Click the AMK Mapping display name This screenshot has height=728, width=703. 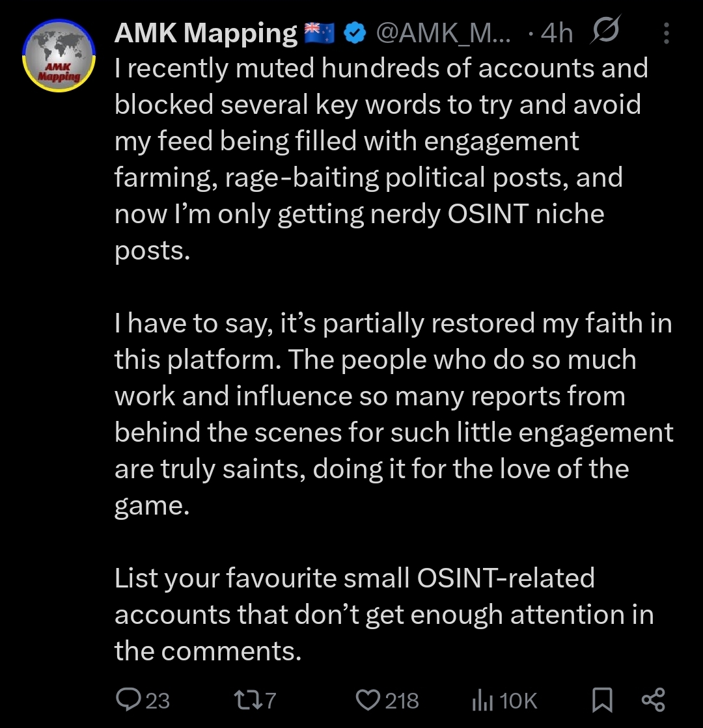[x=206, y=33]
